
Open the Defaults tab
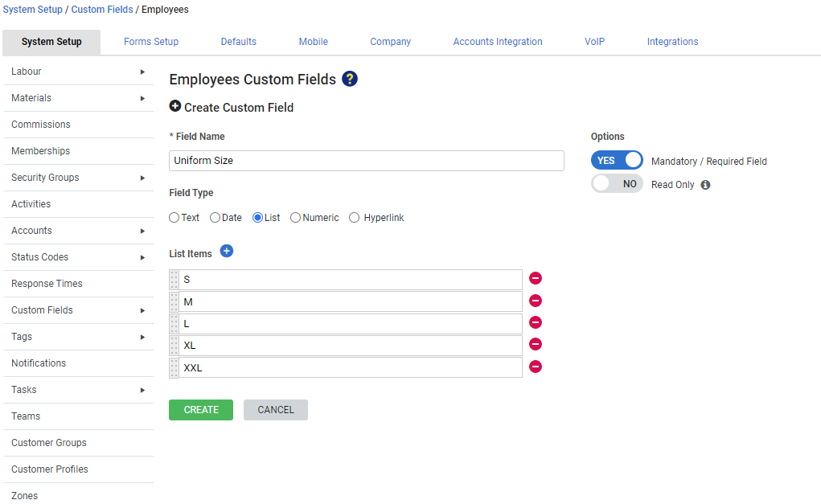click(238, 42)
